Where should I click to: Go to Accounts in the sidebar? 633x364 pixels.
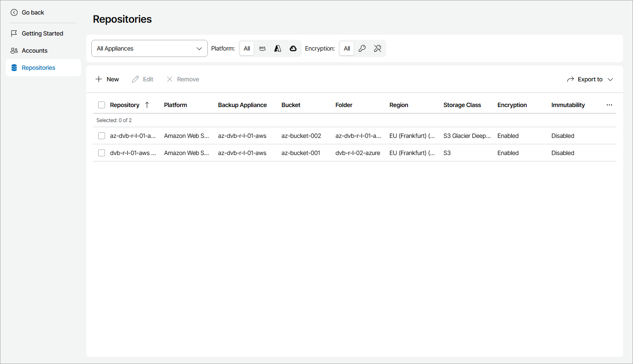click(x=34, y=51)
